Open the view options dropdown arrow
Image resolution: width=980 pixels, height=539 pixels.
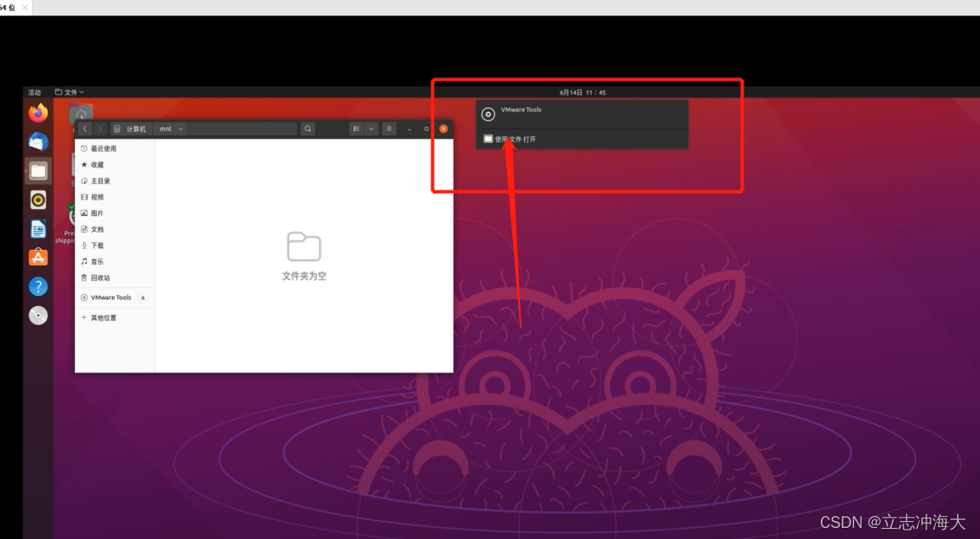[x=371, y=128]
